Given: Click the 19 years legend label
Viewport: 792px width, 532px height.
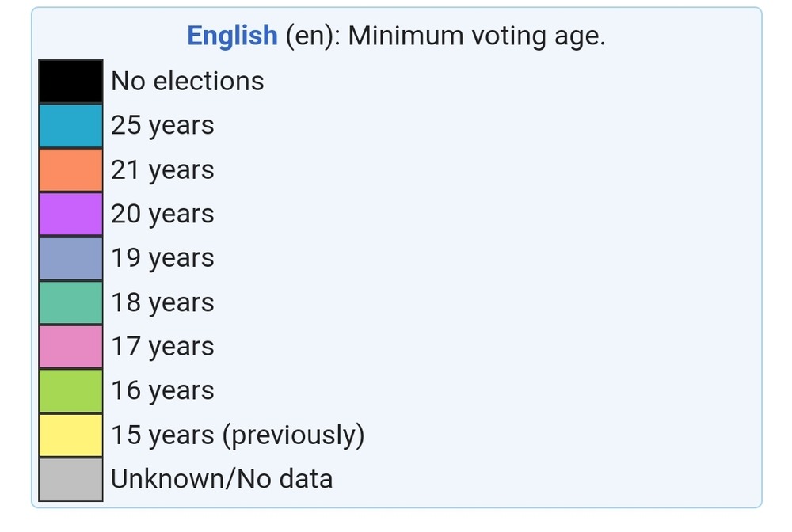Looking at the screenshot, I should [162, 258].
